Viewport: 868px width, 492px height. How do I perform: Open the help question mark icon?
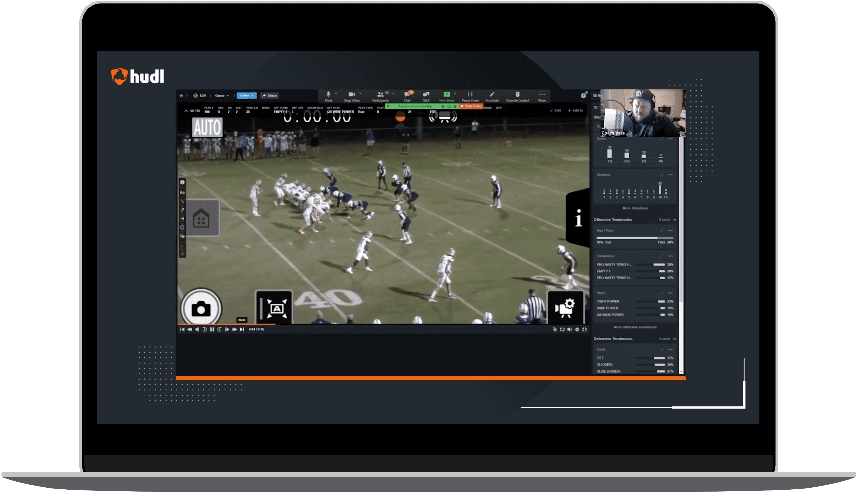[x=583, y=96]
